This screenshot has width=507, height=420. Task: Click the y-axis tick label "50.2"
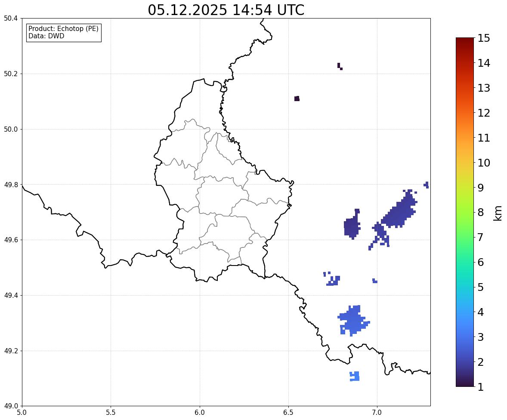coord(11,74)
